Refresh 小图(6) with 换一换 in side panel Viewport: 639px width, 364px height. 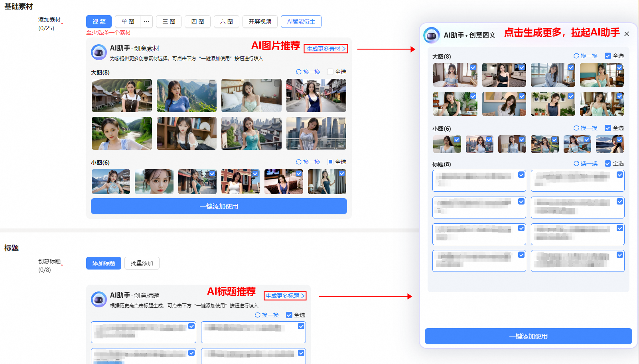tap(586, 128)
